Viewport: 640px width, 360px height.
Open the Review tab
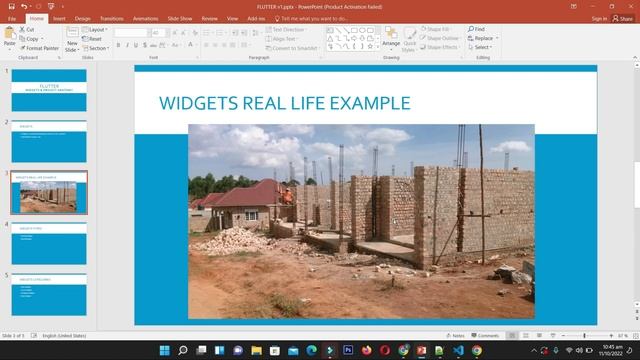click(x=209, y=18)
